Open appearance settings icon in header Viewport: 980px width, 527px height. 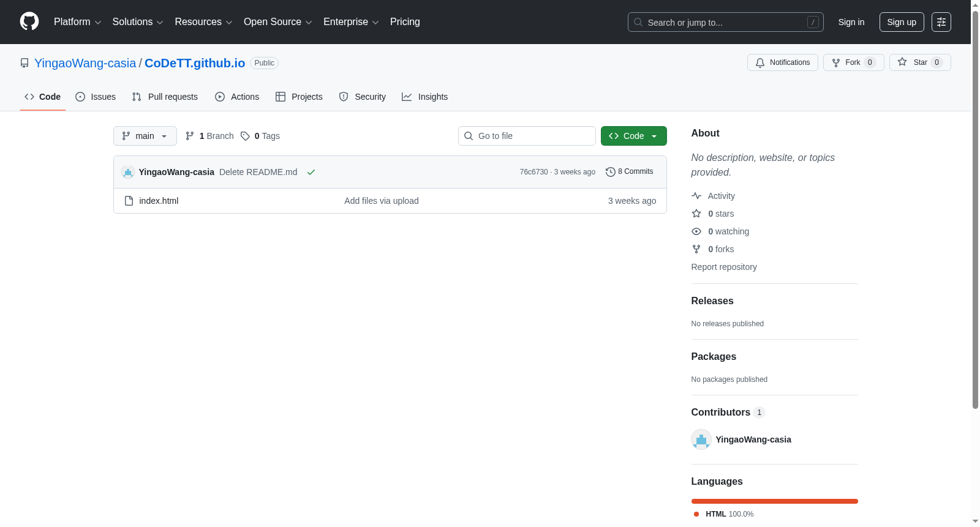pos(941,22)
